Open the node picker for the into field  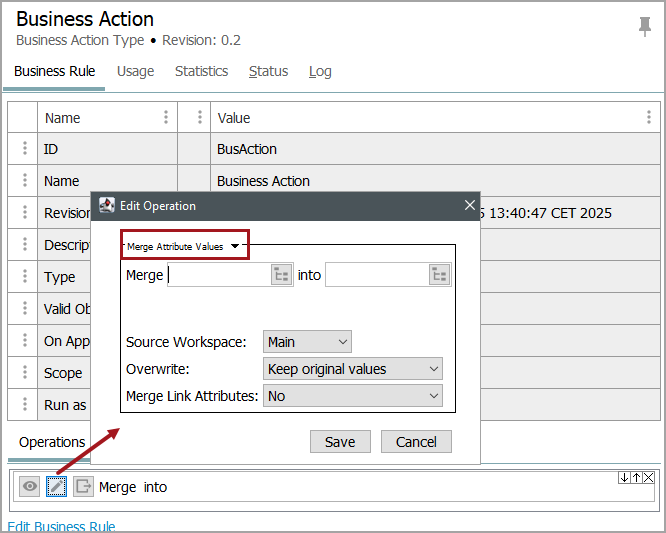[440, 275]
